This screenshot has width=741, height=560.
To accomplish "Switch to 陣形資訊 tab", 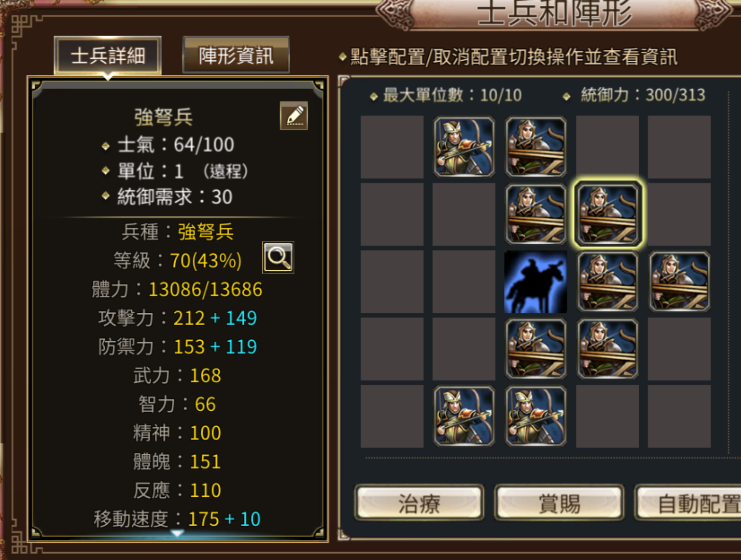I will [x=236, y=55].
